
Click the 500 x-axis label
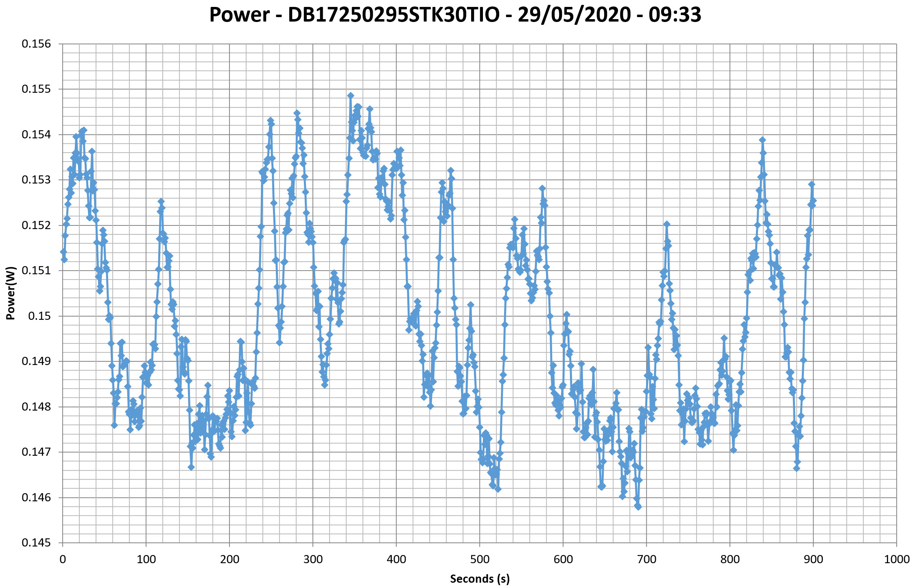480,560
